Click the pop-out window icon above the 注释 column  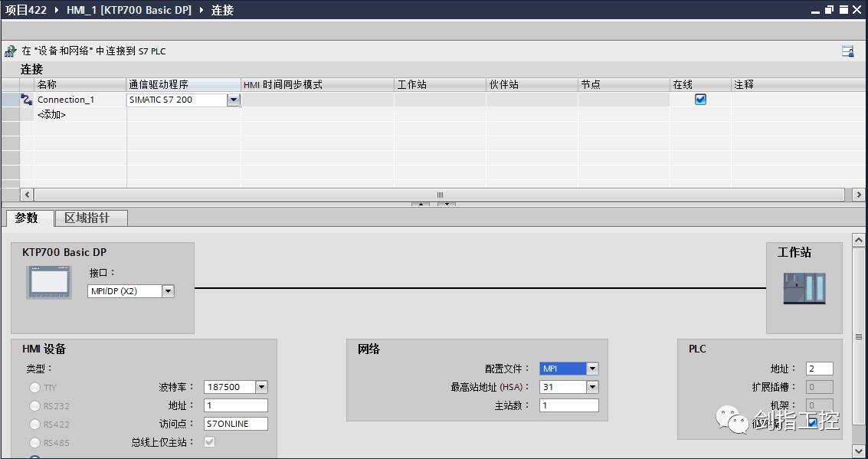847,51
